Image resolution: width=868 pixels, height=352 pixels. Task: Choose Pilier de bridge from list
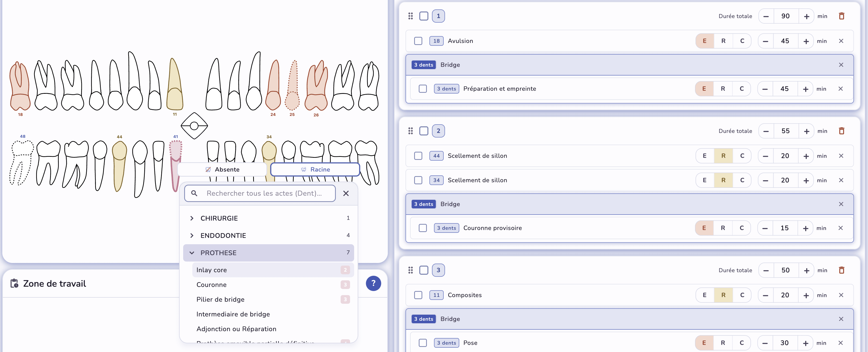pos(220,299)
